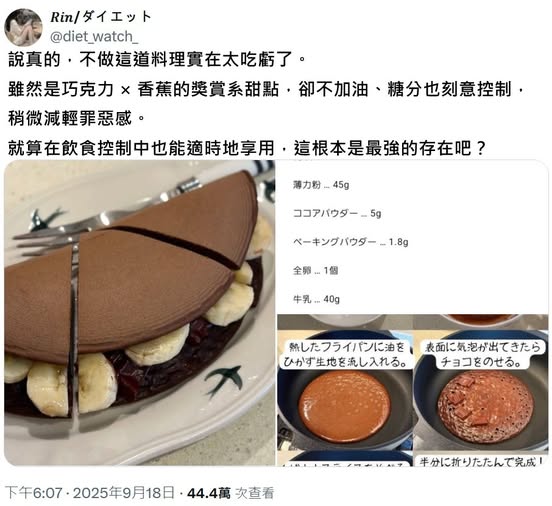Screen dimensions: 552x506
Task: Open the Rin/ダイエット display name
Action: click(x=101, y=17)
